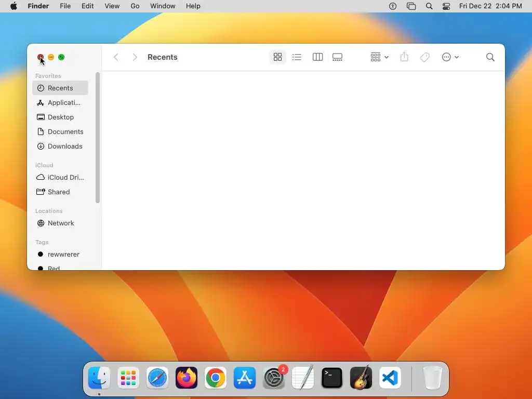Click the sidebar vertical scrollbar
Viewport: 532px width, 399px height.
click(98, 137)
